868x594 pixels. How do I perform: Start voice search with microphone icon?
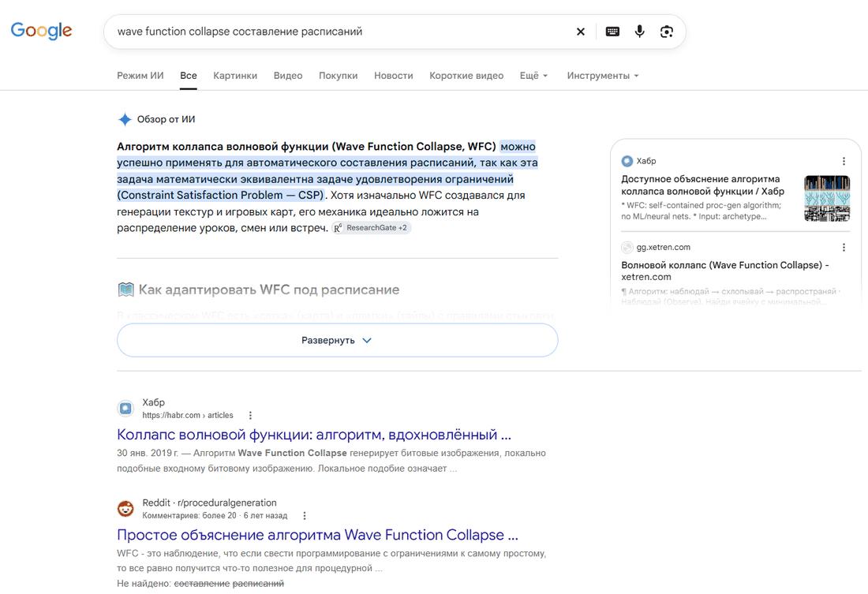(639, 32)
